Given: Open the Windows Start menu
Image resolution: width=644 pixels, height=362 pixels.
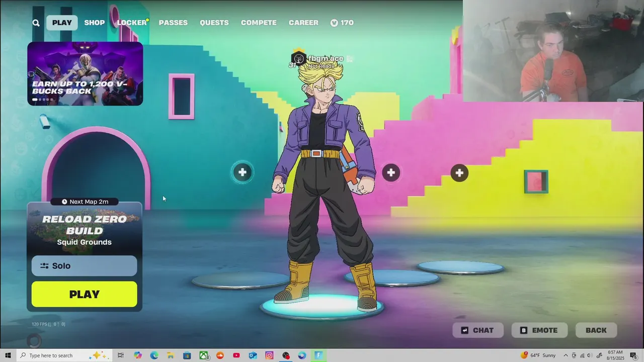Looking at the screenshot, I should pos(8,355).
